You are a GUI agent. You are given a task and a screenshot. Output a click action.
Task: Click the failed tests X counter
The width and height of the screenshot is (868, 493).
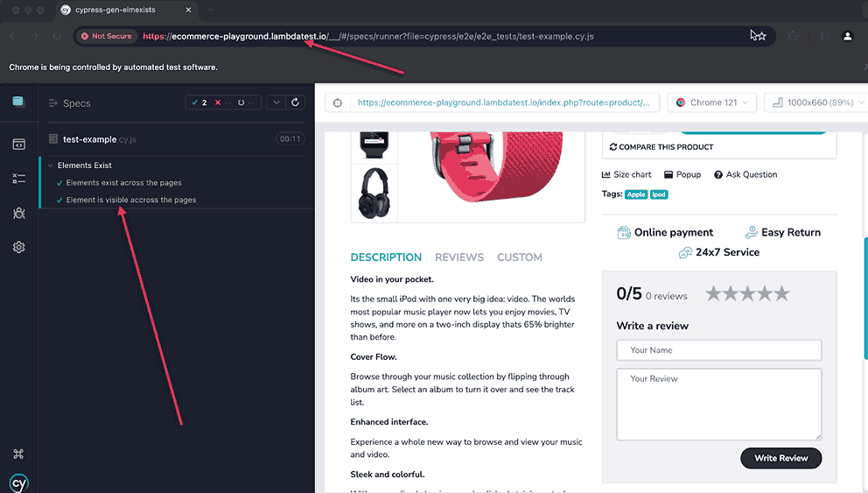pos(222,102)
